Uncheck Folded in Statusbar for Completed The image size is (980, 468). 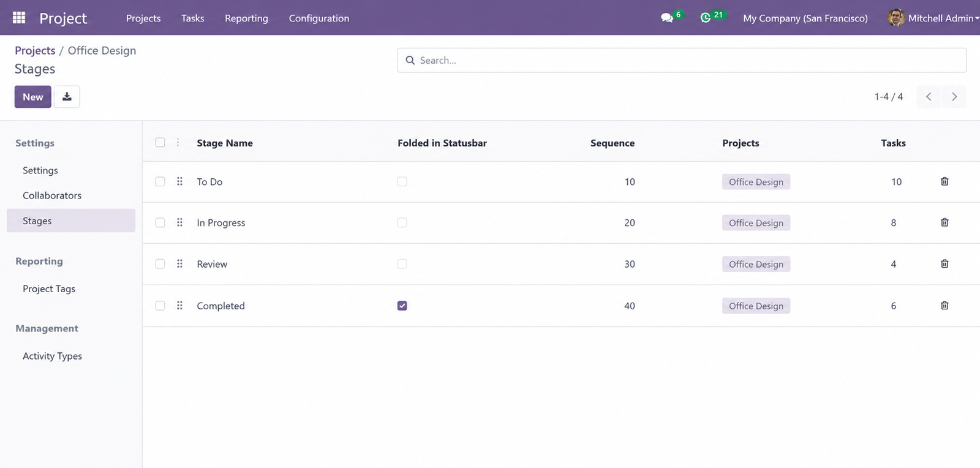click(x=402, y=305)
